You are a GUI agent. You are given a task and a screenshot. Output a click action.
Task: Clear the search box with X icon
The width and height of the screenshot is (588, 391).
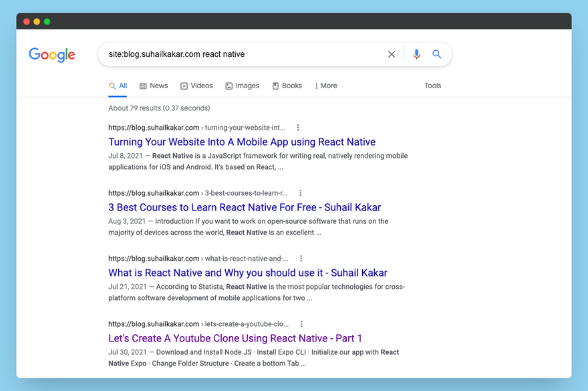click(392, 54)
